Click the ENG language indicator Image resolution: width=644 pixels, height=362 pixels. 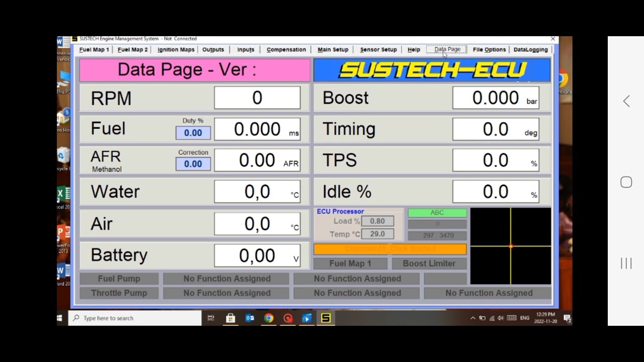tap(525, 318)
